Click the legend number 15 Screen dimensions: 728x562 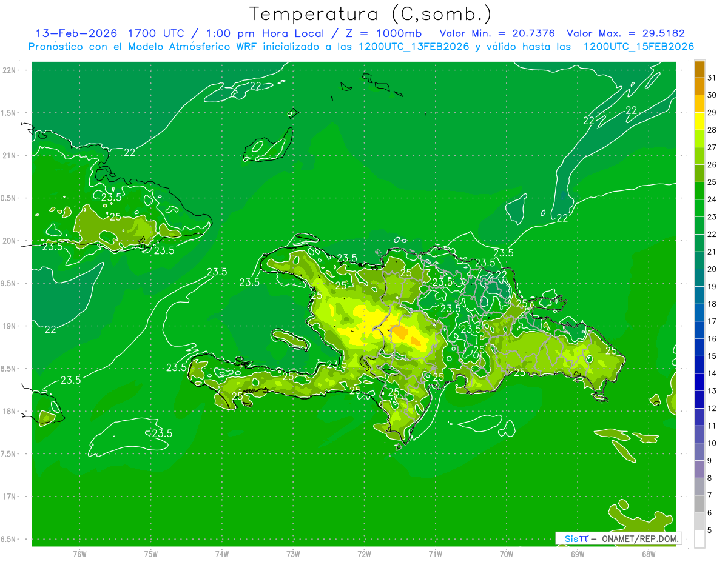click(x=712, y=356)
